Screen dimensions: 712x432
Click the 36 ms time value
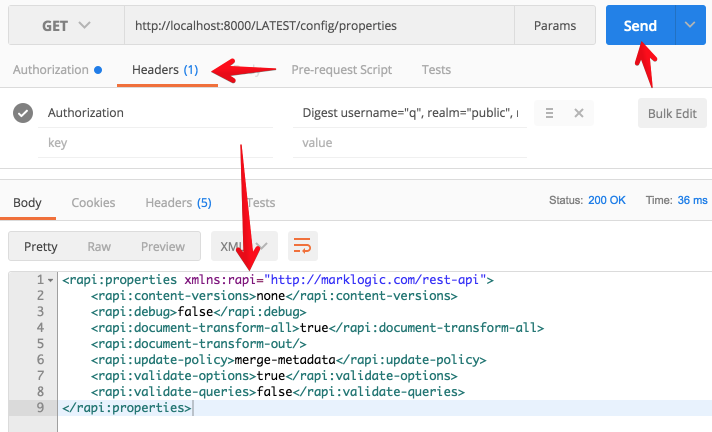pyautogui.click(x=692, y=200)
